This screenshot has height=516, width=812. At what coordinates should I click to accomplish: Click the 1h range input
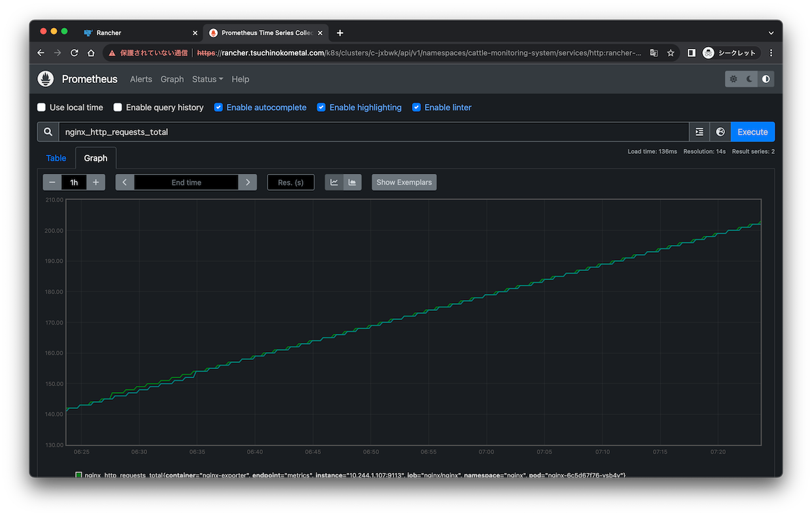point(74,182)
